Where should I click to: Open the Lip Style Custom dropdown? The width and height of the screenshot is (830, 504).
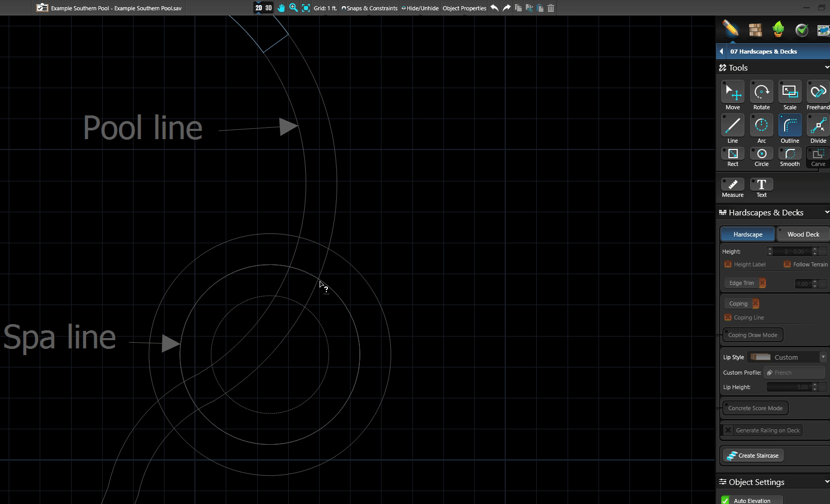(787, 357)
